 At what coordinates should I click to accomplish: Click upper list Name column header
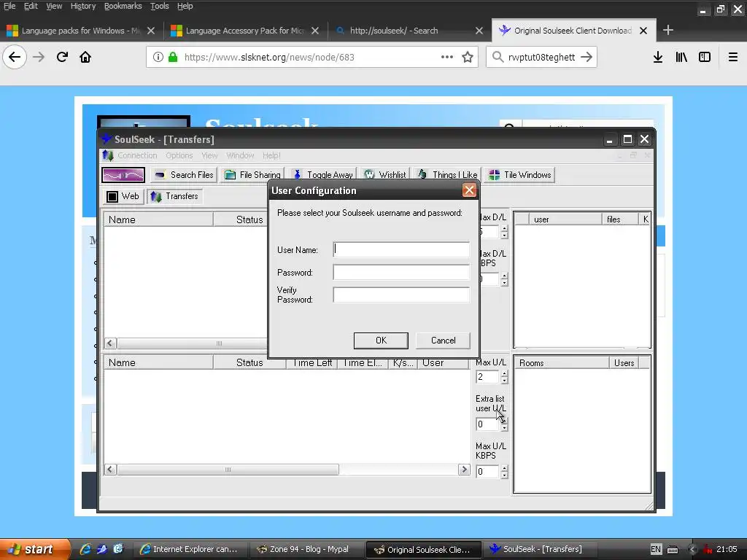(x=158, y=219)
